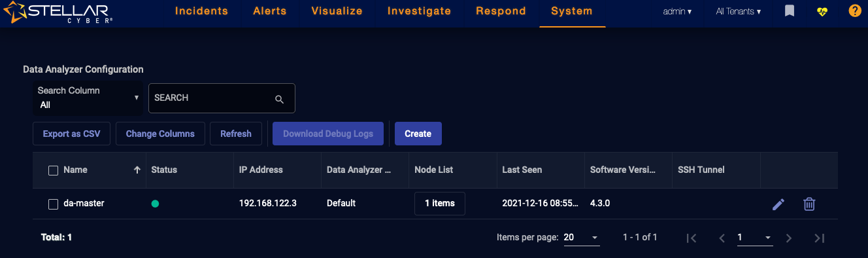Click Export as CSV button
This screenshot has height=258, width=868.
(72, 134)
